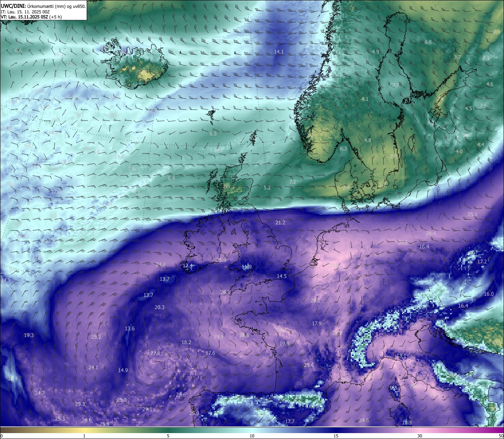504x439 pixels.
Task: Click the 15 tick on the color scale
Action: 336,436
